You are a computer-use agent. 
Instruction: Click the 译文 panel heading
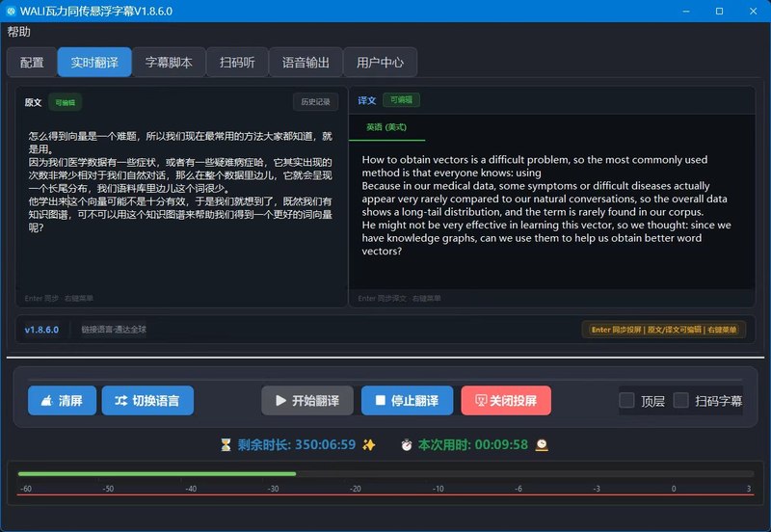pos(367,100)
